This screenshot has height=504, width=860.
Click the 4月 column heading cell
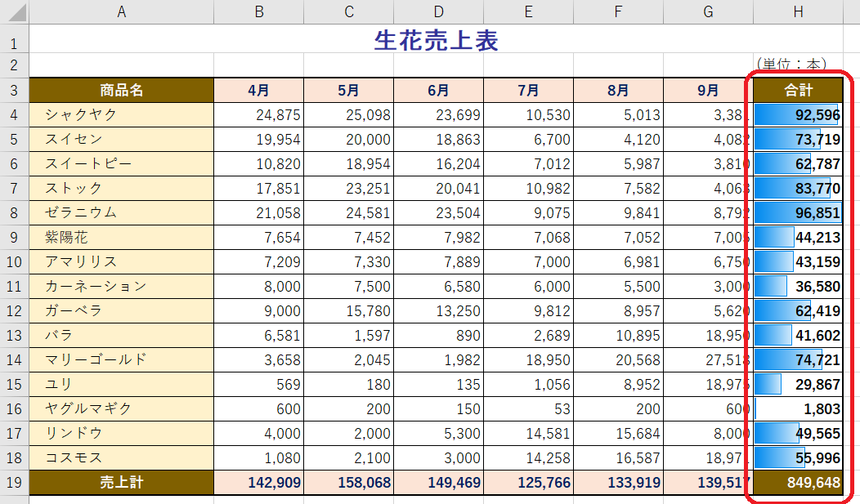(x=258, y=90)
